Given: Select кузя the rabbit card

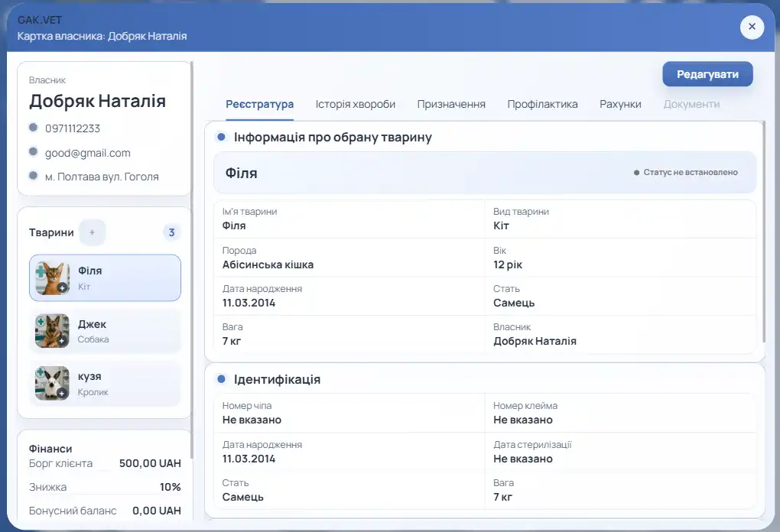Looking at the screenshot, I should coord(105,384).
